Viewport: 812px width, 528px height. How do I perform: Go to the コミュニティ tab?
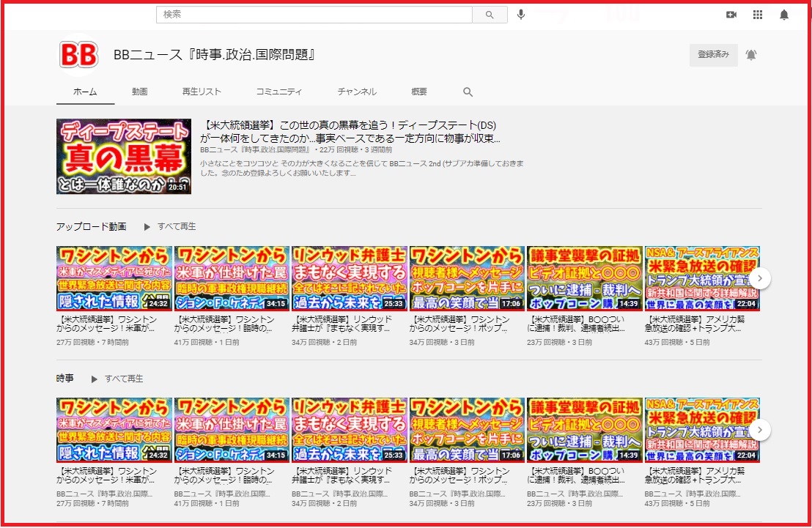279,92
